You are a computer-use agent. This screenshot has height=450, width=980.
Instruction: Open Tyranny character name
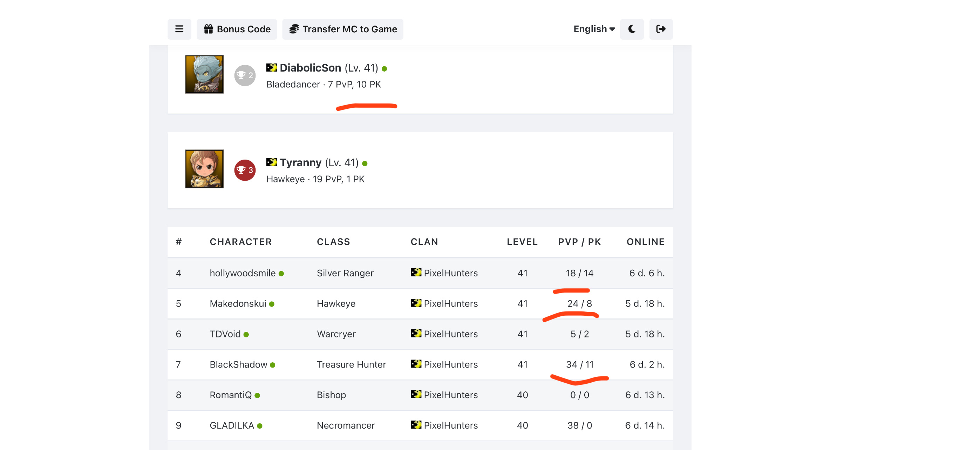point(300,162)
